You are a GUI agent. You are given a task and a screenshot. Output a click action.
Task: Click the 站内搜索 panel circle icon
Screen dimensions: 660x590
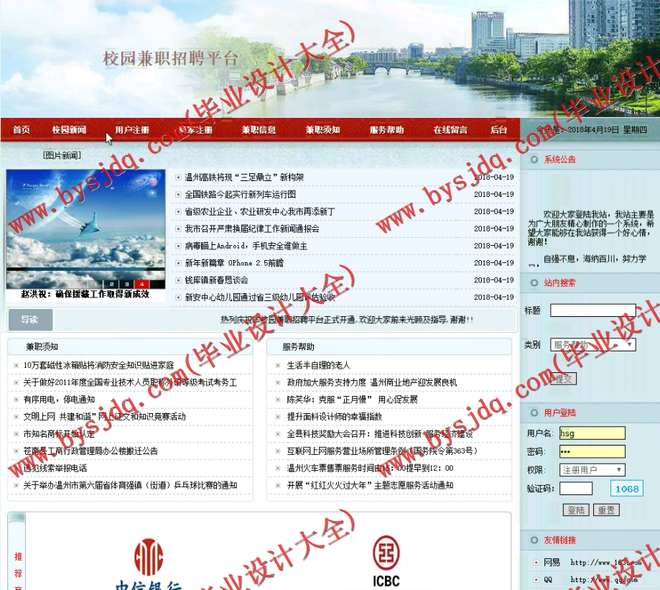pyautogui.click(x=534, y=283)
